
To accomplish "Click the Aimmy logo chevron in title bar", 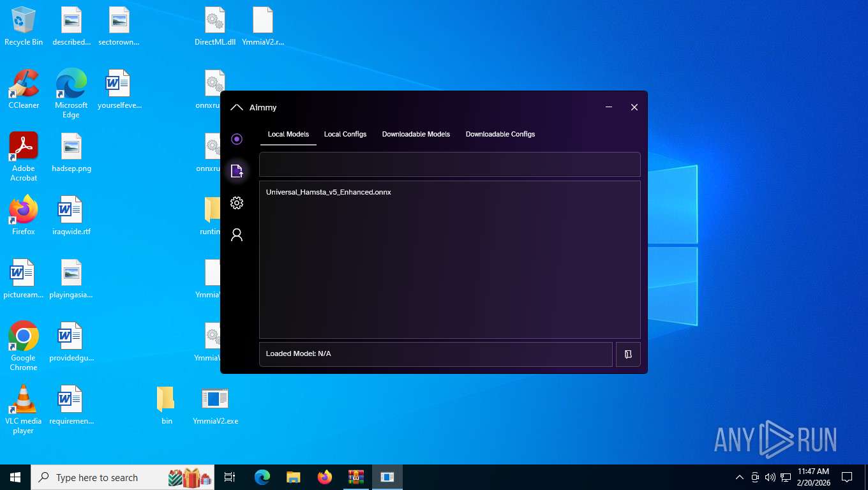I will [x=237, y=107].
